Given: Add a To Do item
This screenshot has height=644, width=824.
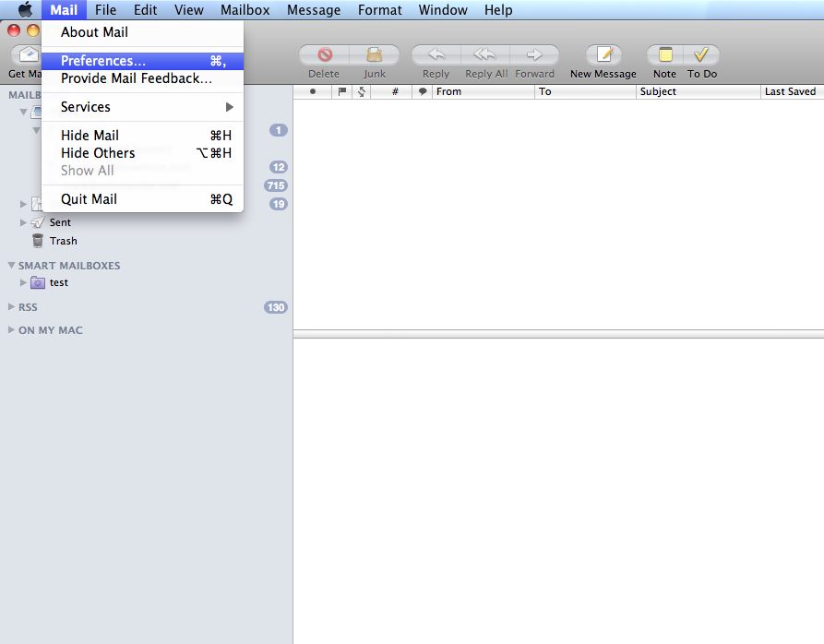Looking at the screenshot, I should [701, 54].
